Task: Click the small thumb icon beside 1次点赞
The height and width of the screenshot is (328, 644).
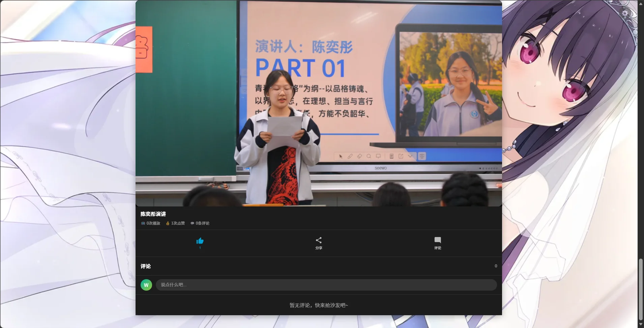Action: tap(168, 223)
